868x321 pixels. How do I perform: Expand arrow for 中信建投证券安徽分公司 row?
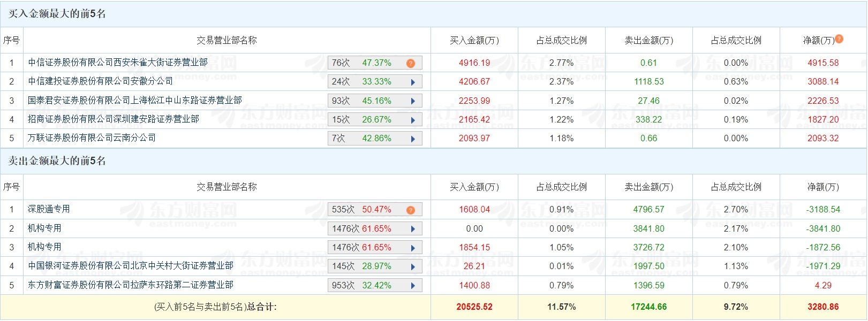point(413,82)
